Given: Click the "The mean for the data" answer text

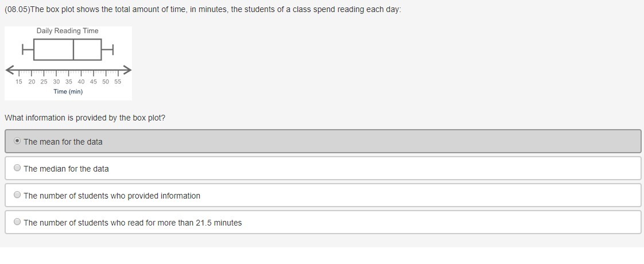Looking at the screenshot, I should click(x=63, y=142).
